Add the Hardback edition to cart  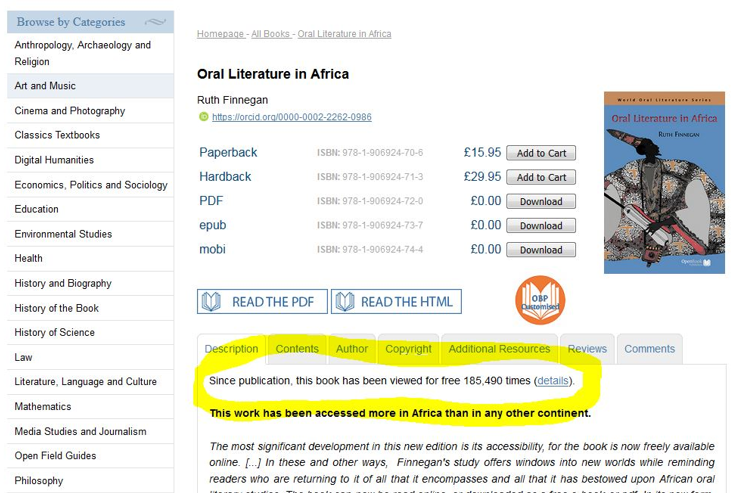(541, 177)
